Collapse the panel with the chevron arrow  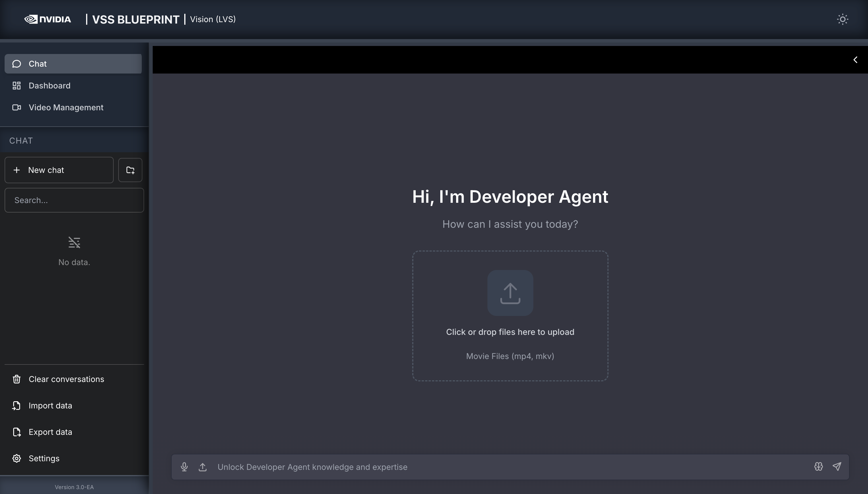(x=855, y=60)
